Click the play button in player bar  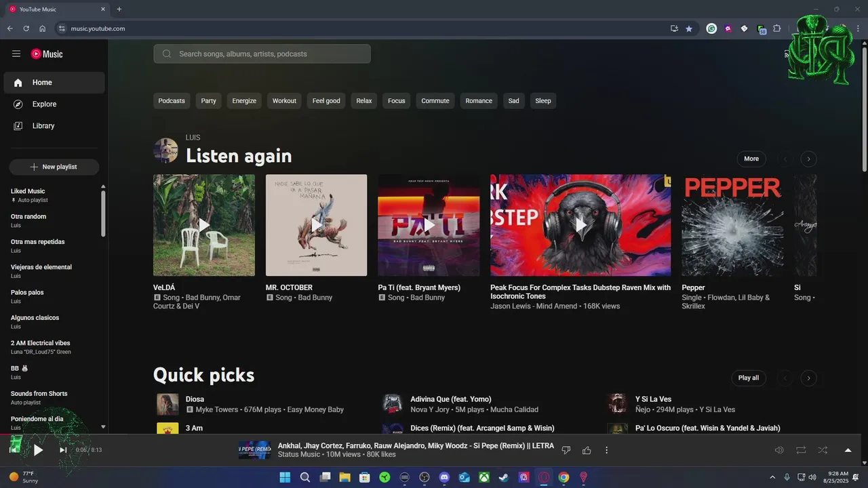38,450
